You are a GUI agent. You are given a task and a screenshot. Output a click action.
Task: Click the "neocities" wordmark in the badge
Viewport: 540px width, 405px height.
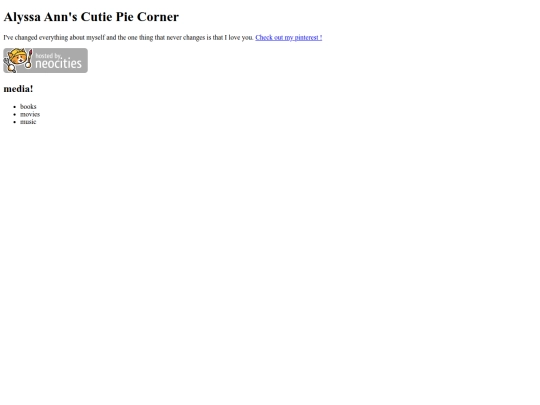point(59,64)
